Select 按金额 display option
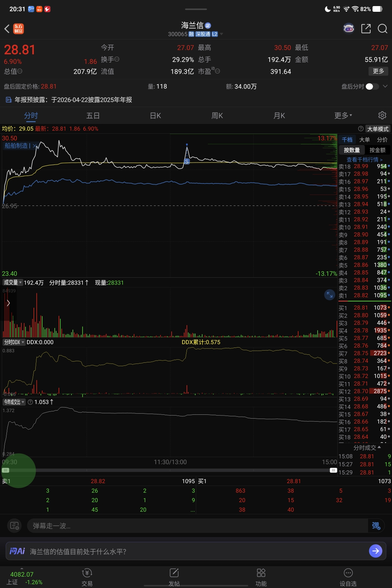 377,150
